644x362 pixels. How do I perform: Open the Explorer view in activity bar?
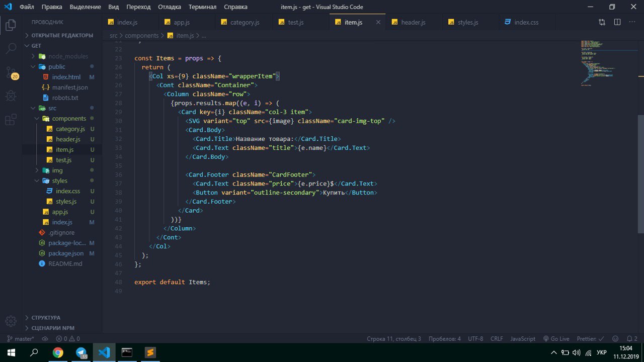(x=11, y=25)
